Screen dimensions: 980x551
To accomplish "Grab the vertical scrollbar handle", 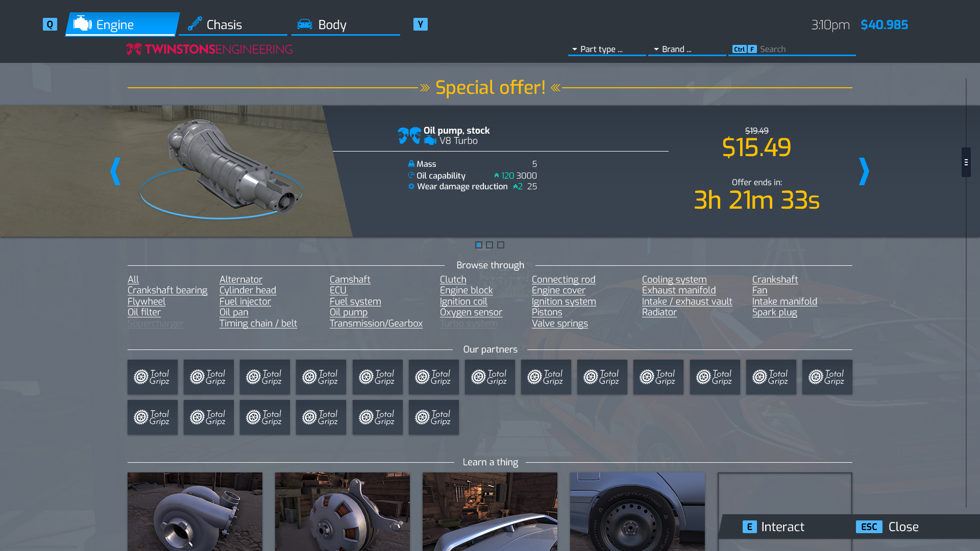I will click(966, 162).
